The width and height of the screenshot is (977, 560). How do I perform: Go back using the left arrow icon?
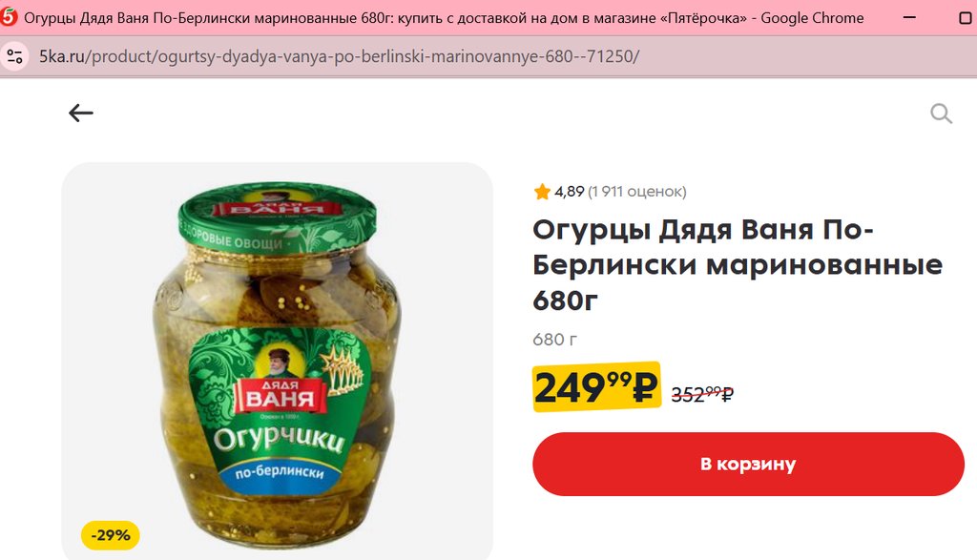(81, 113)
